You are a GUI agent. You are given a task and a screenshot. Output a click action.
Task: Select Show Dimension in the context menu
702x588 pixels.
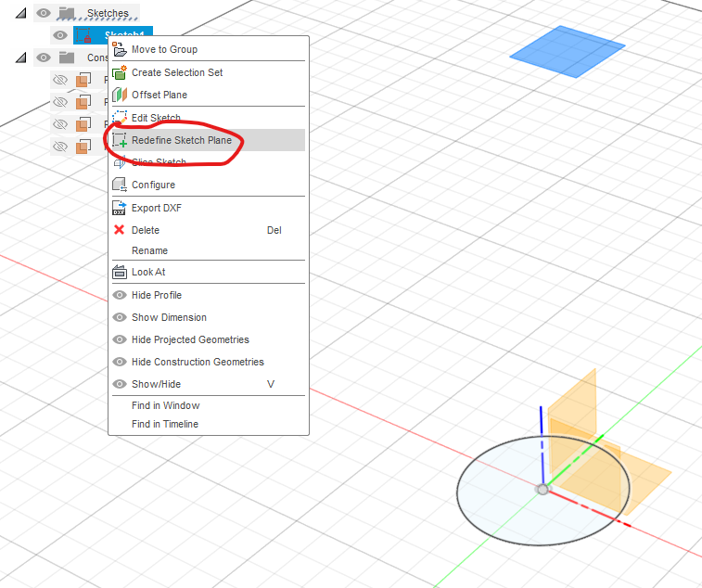[x=169, y=317]
